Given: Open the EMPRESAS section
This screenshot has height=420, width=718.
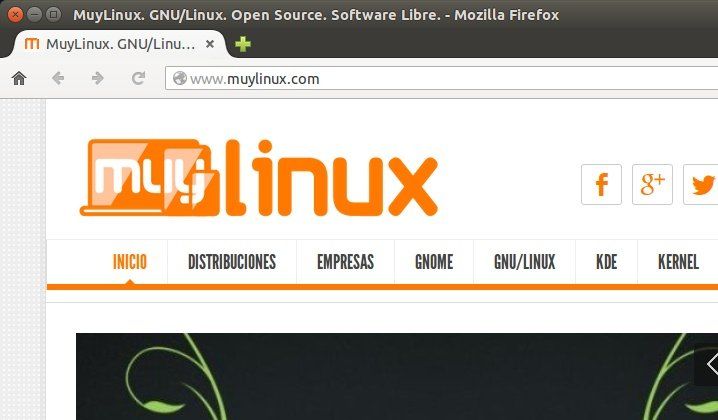Looking at the screenshot, I should point(345,262).
